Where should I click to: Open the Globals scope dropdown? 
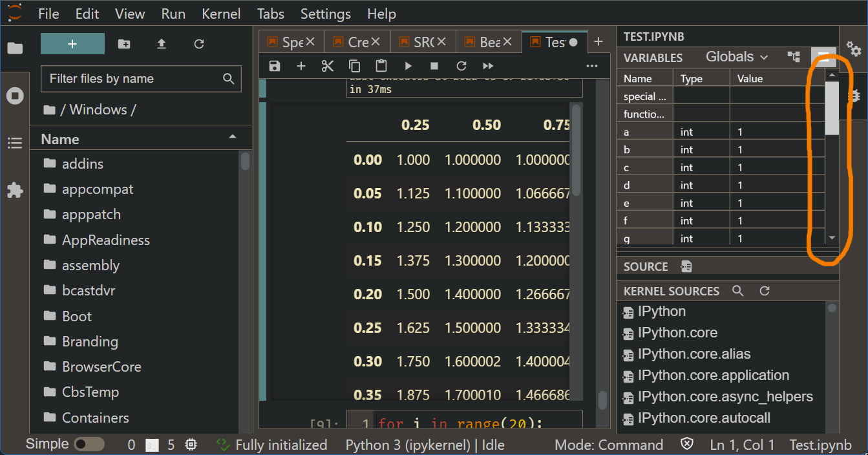click(737, 57)
